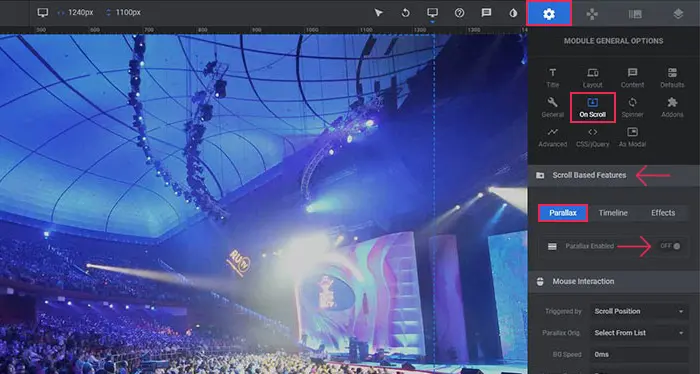
Task: Open the comment bubble icon
Action: [x=486, y=12]
